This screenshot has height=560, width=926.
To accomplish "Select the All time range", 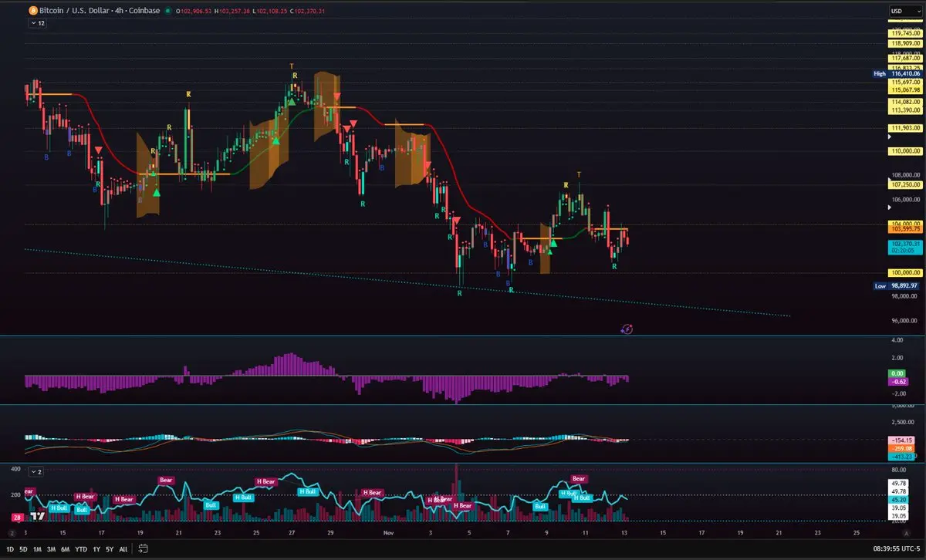I will coord(123,549).
